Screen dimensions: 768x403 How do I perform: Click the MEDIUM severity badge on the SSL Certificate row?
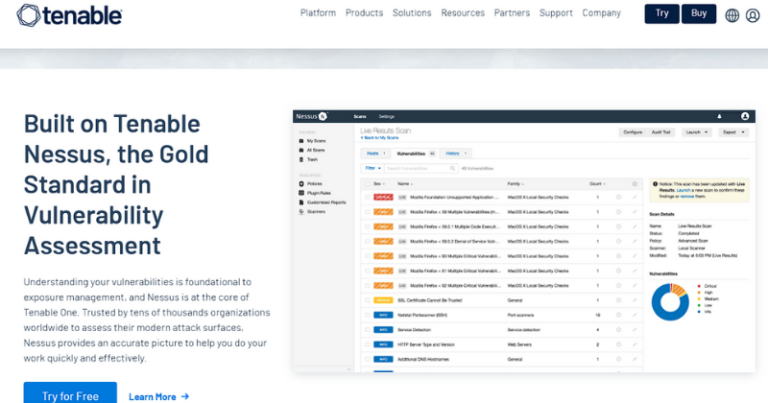click(x=383, y=300)
